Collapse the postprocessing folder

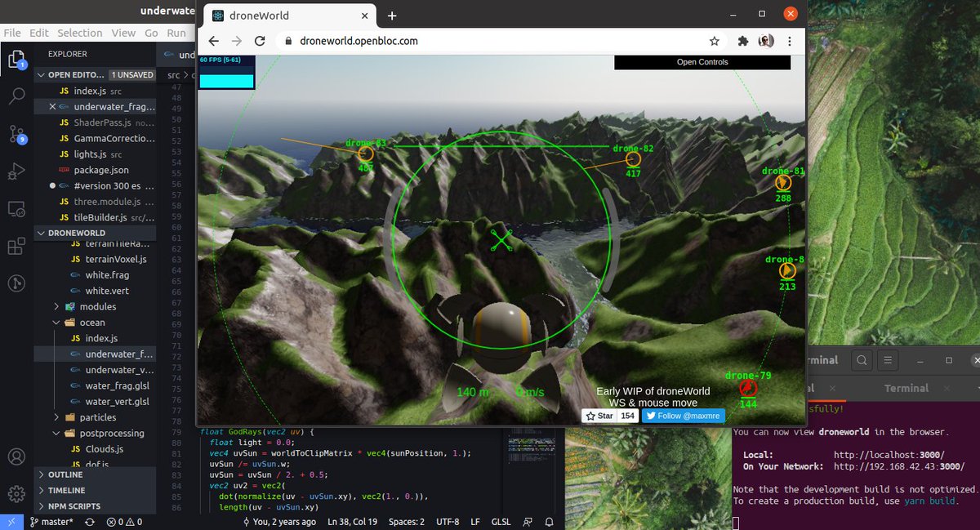click(95, 433)
